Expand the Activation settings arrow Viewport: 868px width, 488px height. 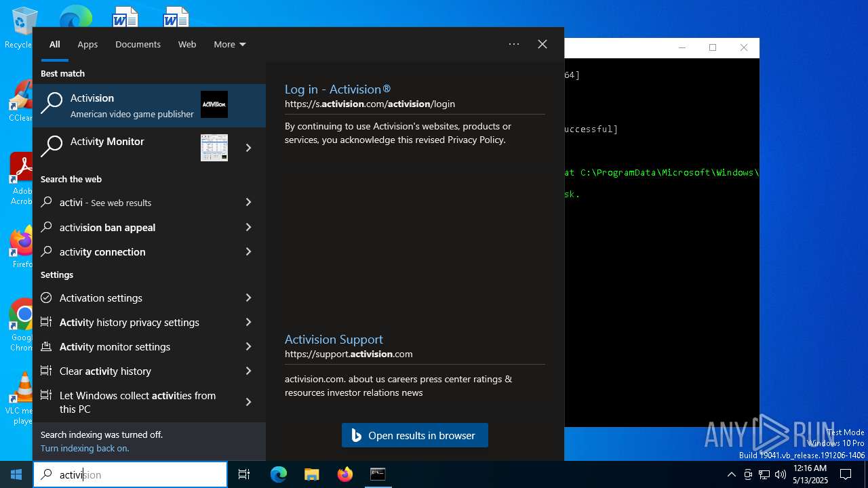tap(248, 298)
